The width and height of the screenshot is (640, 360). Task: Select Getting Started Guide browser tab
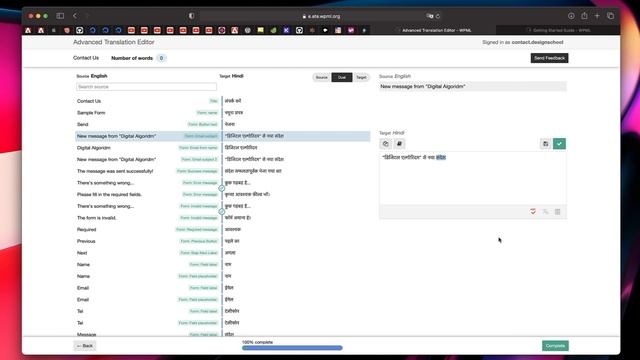coord(558,30)
